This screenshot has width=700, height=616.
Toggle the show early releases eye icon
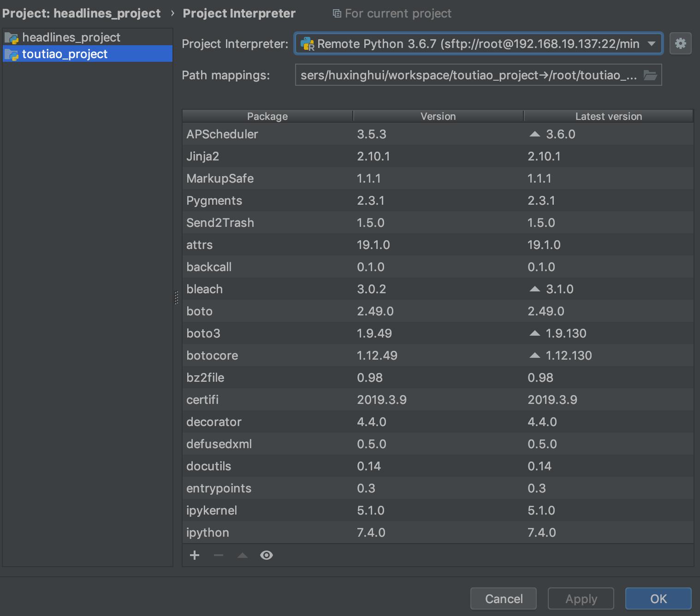tap(267, 555)
